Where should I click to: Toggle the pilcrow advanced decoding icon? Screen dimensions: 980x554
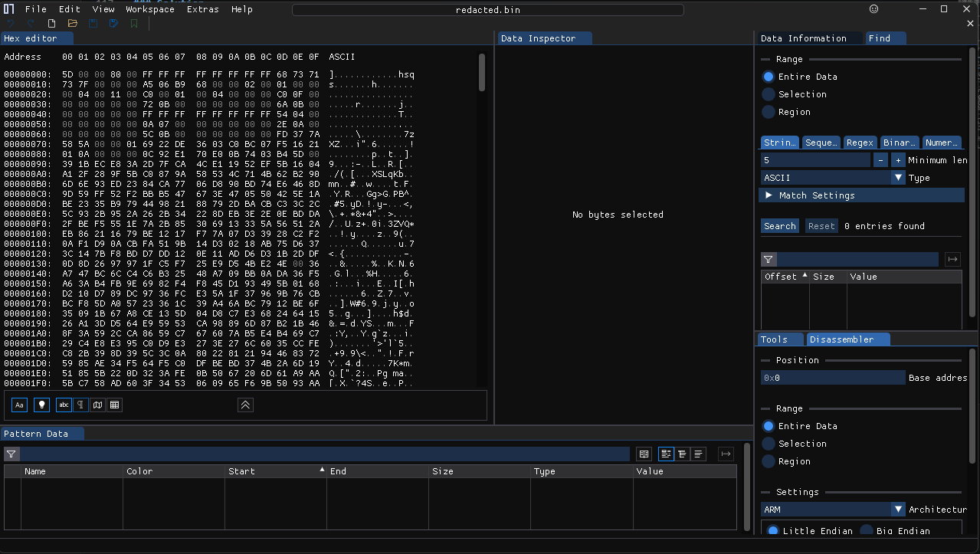pos(80,405)
